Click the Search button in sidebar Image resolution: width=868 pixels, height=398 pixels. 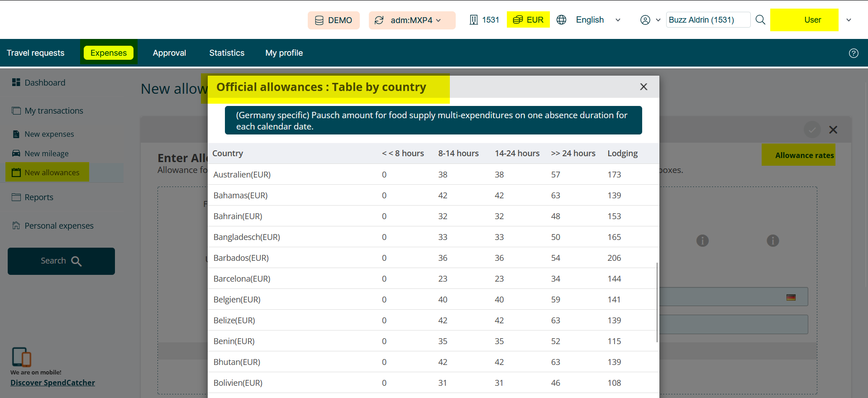(x=61, y=261)
